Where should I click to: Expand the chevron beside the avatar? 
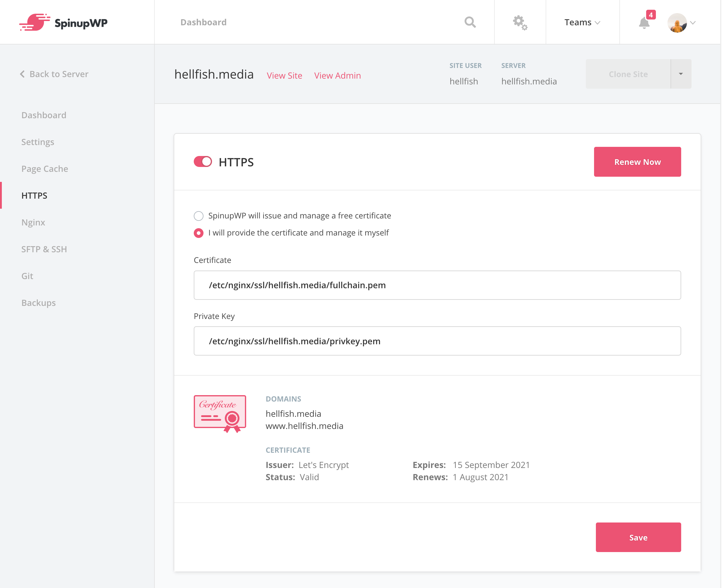[693, 23]
